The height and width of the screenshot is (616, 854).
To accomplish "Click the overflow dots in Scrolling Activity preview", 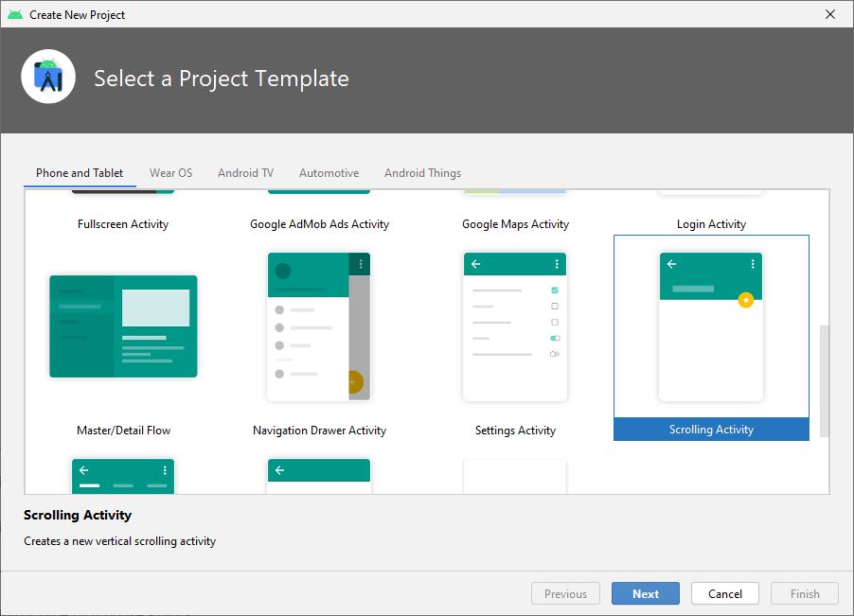I will 753,264.
